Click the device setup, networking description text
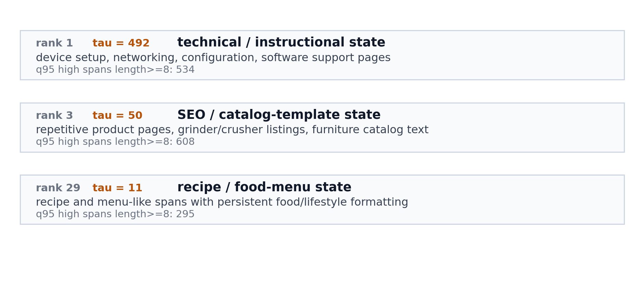The width and height of the screenshot is (644, 304). coord(213,58)
